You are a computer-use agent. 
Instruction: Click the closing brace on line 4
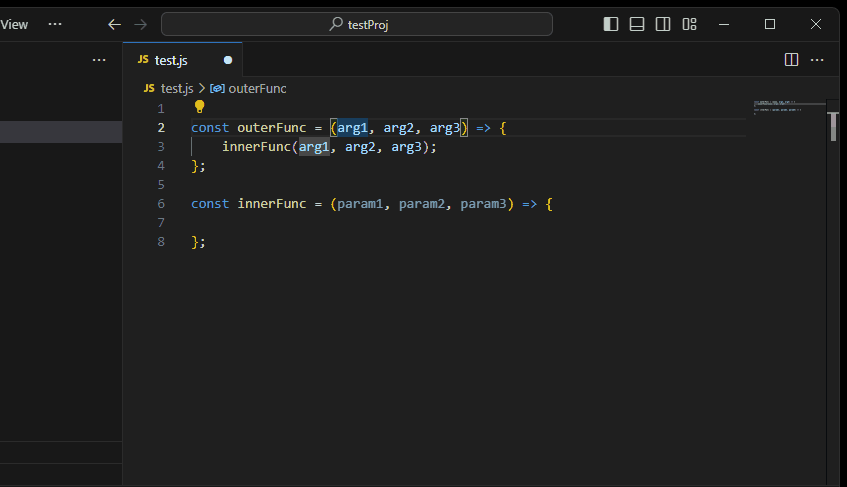click(194, 166)
